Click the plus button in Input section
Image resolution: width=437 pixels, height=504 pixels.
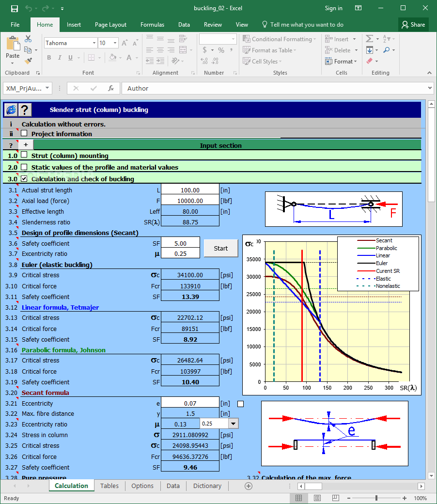pyautogui.click(x=26, y=145)
